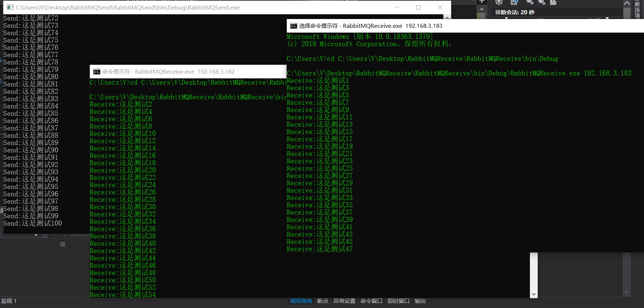Click line 'Receive:这是测试1' in .183 console
Viewport: 644px width, 308px height.
coord(318,81)
